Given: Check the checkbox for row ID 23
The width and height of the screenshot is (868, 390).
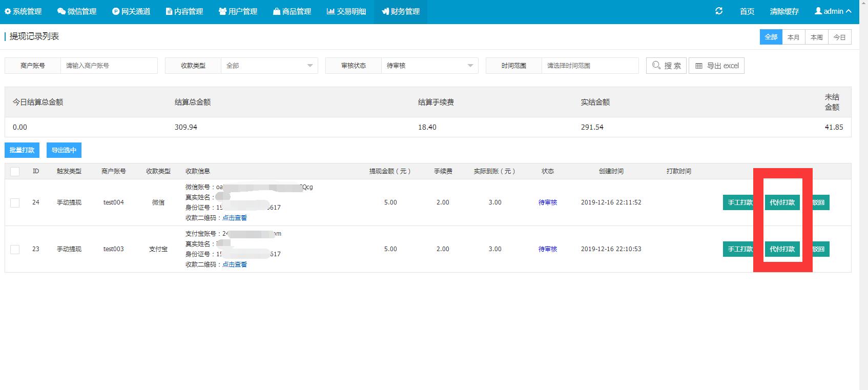Looking at the screenshot, I should [15, 250].
